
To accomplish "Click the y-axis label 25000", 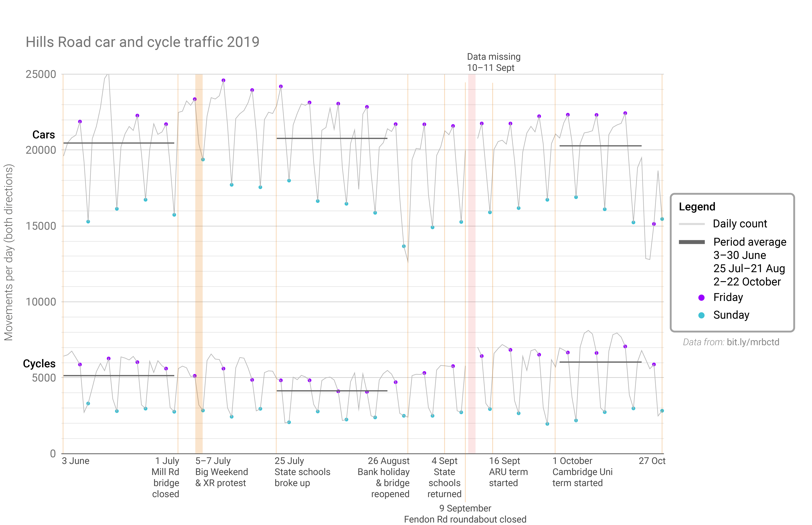I will pyautogui.click(x=41, y=74).
